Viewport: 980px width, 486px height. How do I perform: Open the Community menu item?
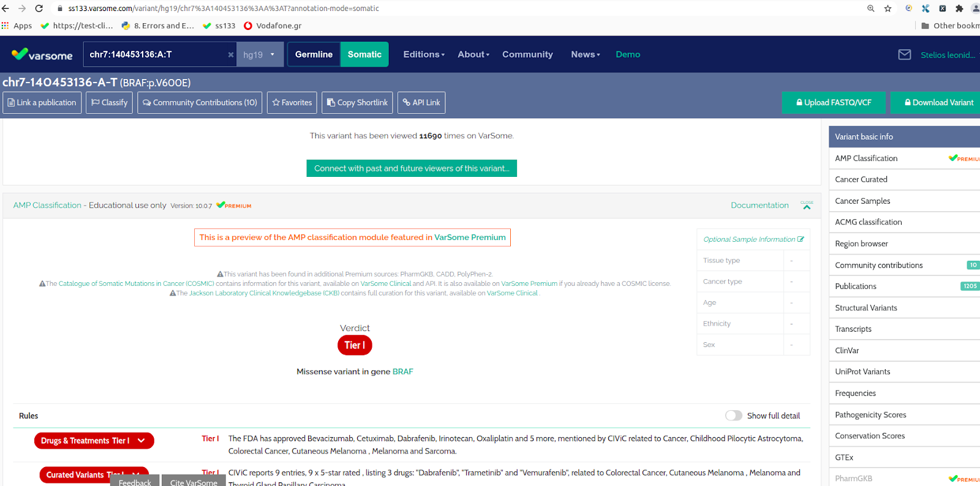[527, 54]
